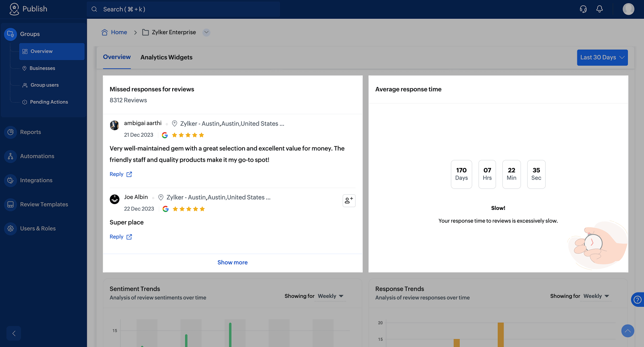Click the Review Templates icon
Image resolution: width=644 pixels, height=347 pixels.
10,205
